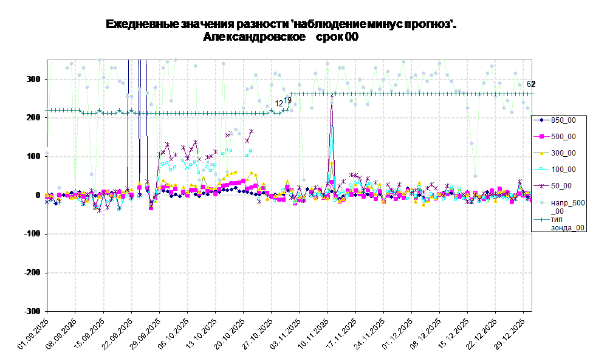
Task: Pick the yellow triangle 300_00 legend marker
Action: (x=541, y=153)
